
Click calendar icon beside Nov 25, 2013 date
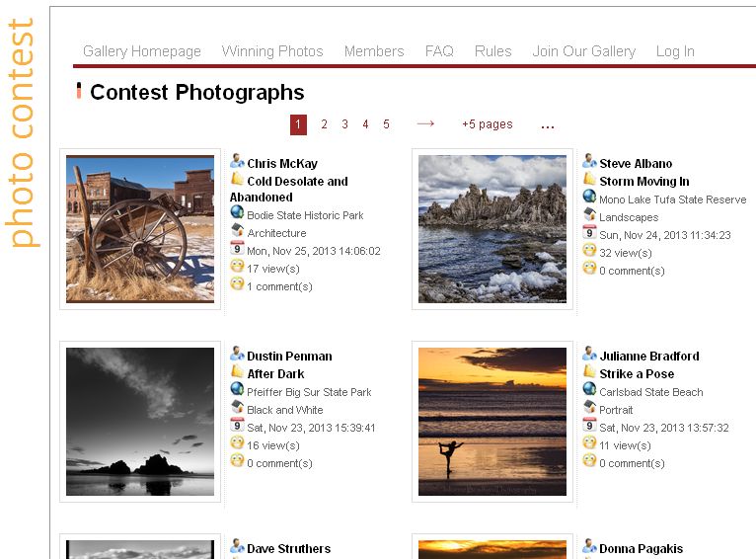click(237, 248)
